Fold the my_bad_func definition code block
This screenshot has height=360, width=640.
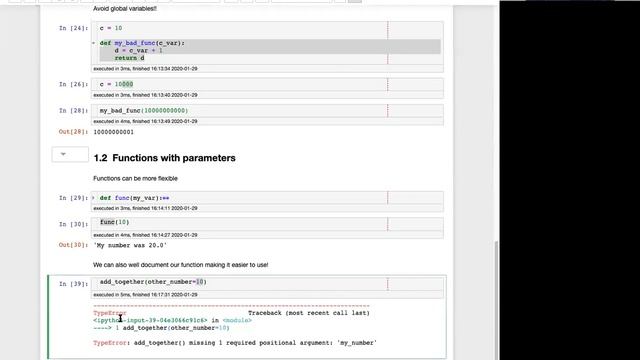click(x=93, y=43)
